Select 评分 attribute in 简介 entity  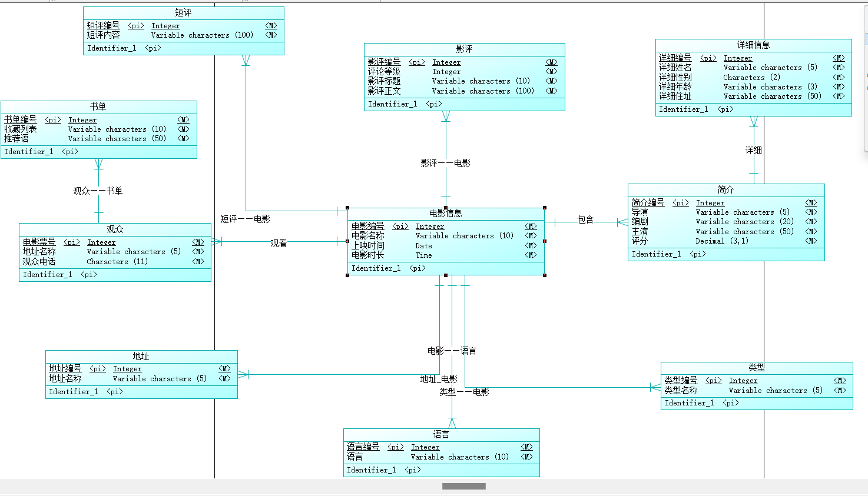point(640,241)
